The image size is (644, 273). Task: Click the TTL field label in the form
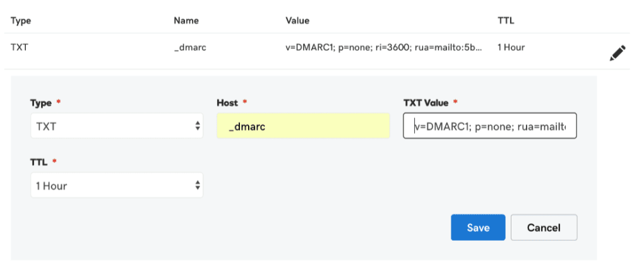[39, 162]
